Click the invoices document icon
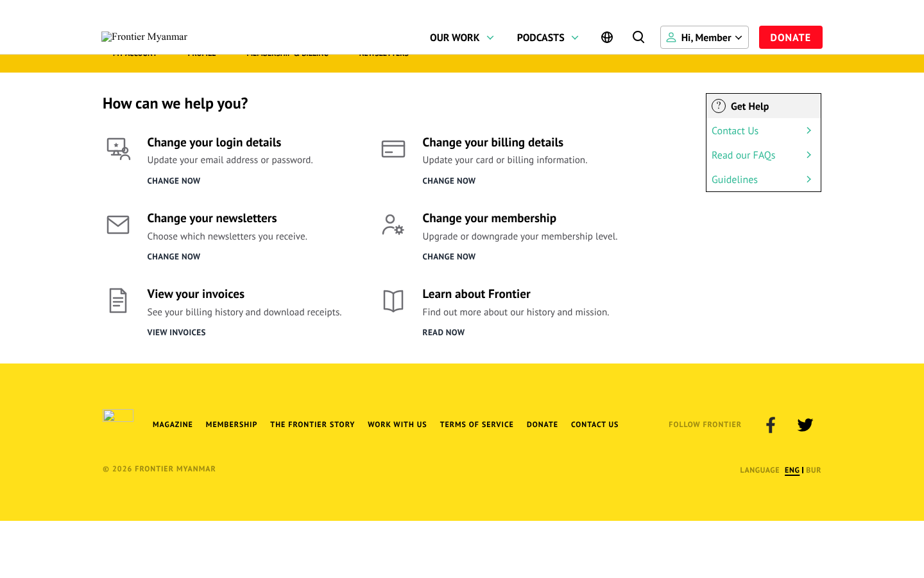 coord(118,301)
